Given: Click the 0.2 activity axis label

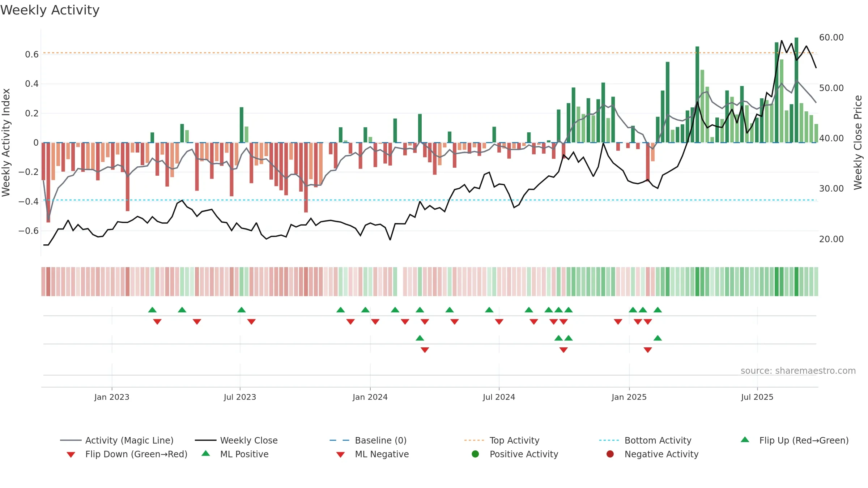Looking at the screenshot, I should pyautogui.click(x=32, y=113).
